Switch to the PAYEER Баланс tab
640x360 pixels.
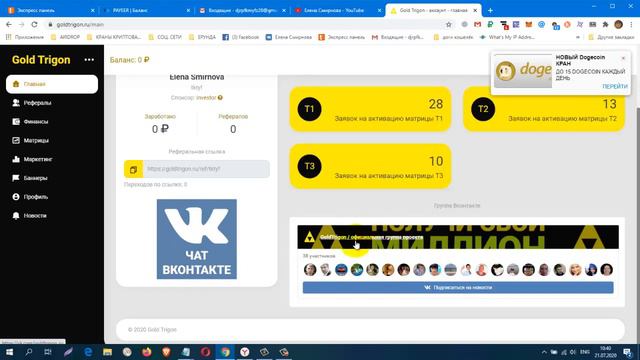click(145, 10)
